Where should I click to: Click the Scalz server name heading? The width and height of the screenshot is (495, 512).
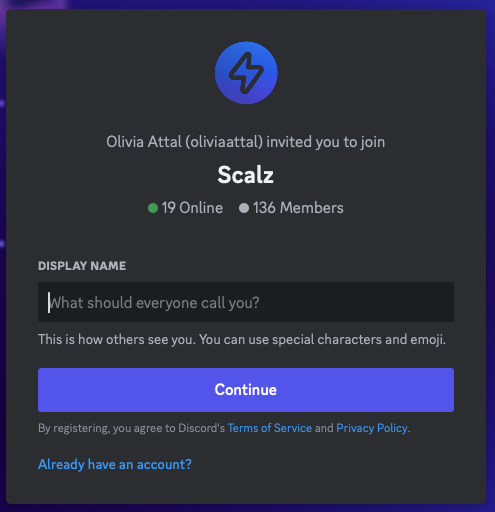tap(246, 175)
